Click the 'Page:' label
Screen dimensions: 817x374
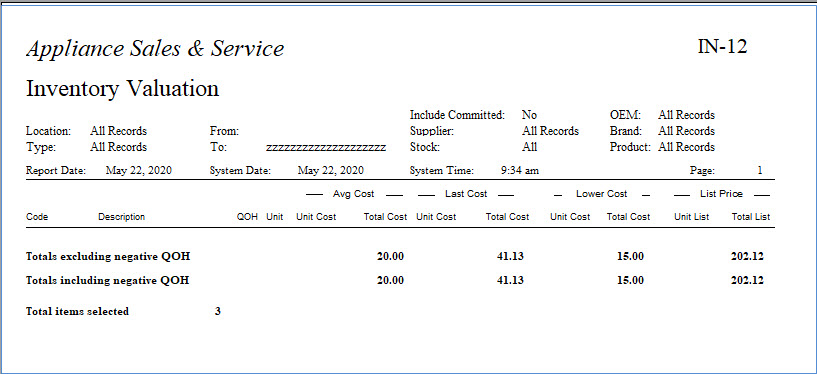(702, 170)
